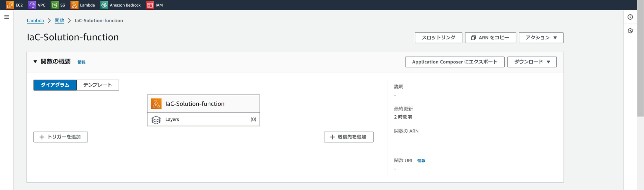This screenshot has width=644, height=190.
Task: Click Lambda icon in function diagram box
Action: pos(156,104)
